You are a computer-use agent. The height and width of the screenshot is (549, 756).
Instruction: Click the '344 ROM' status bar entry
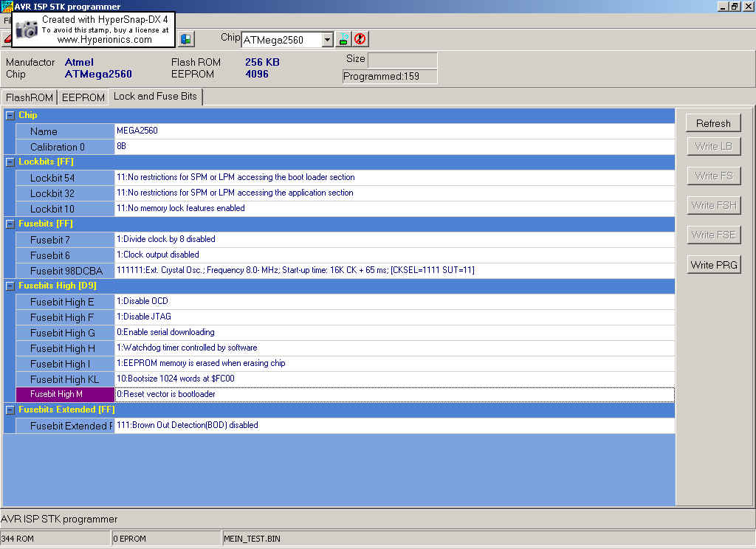(55, 539)
